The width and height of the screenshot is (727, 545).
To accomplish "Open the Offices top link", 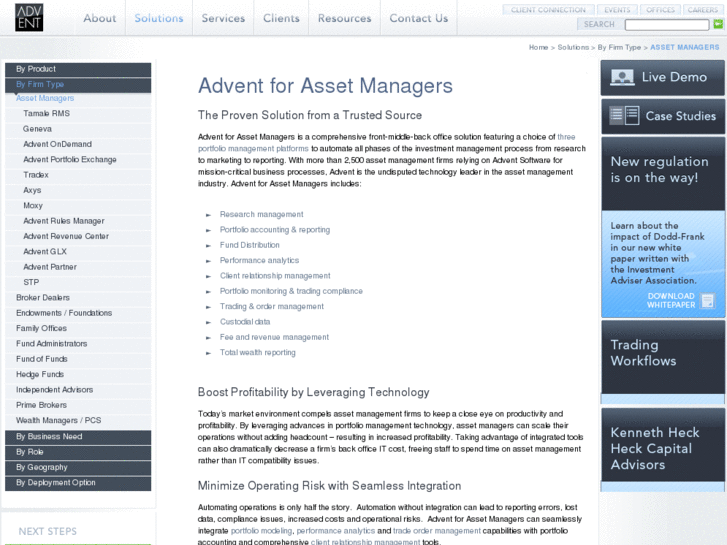I will [x=660, y=10].
